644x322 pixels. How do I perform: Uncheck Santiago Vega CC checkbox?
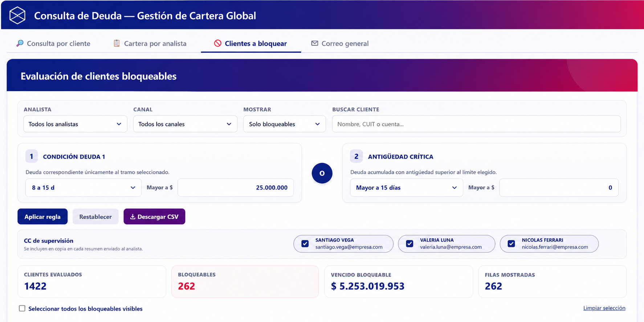coord(305,244)
